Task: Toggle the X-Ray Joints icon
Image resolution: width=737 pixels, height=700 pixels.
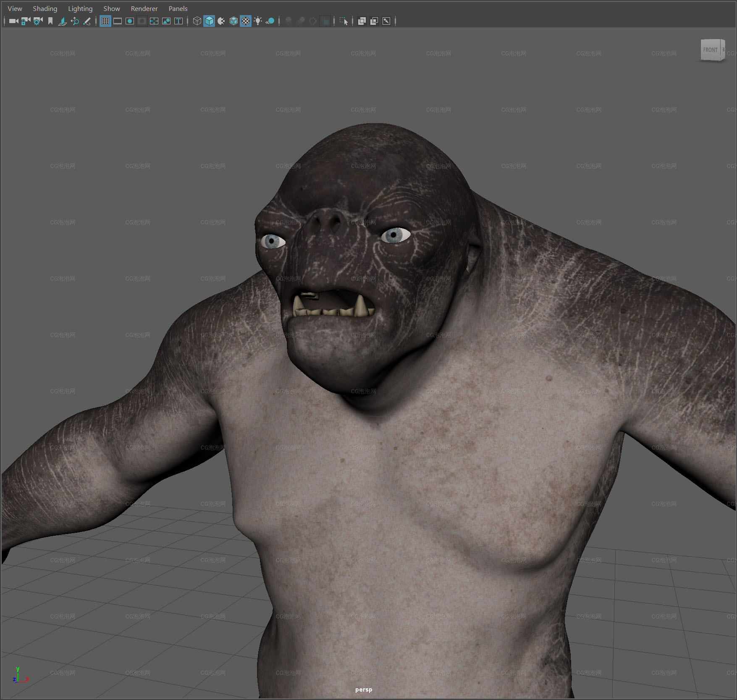Action: click(x=386, y=21)
